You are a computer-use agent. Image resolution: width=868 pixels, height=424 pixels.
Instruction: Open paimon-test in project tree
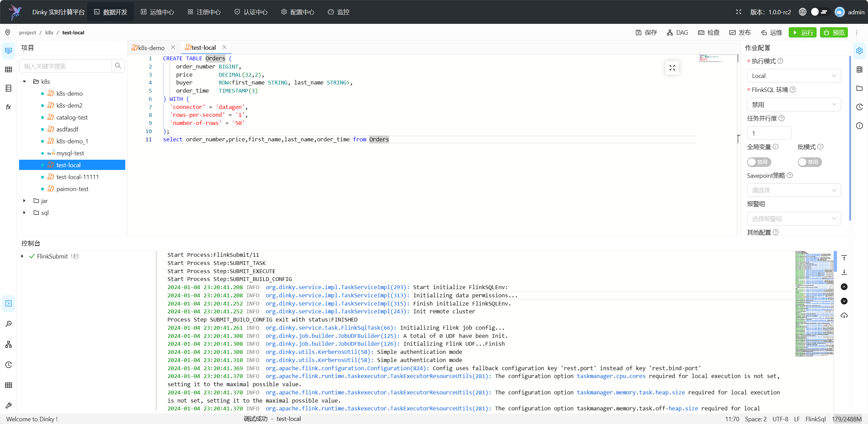(x=72, y=189)
